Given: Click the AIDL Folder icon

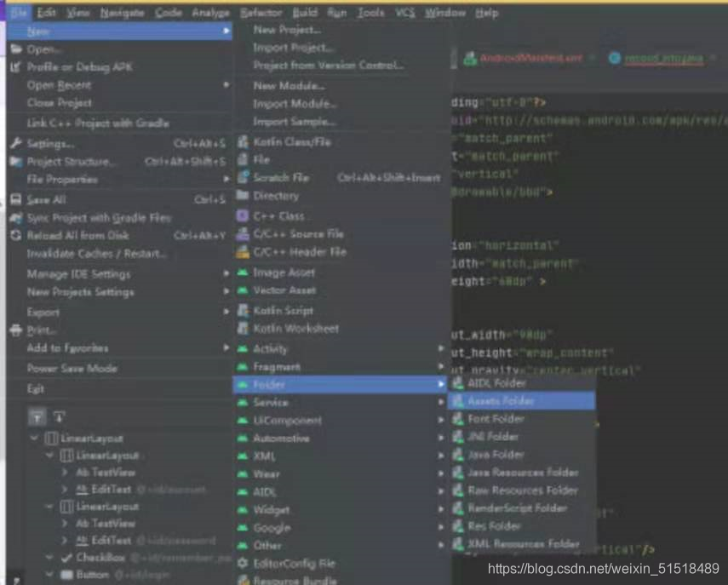Looking at the screenshot, I should [458, 383].
